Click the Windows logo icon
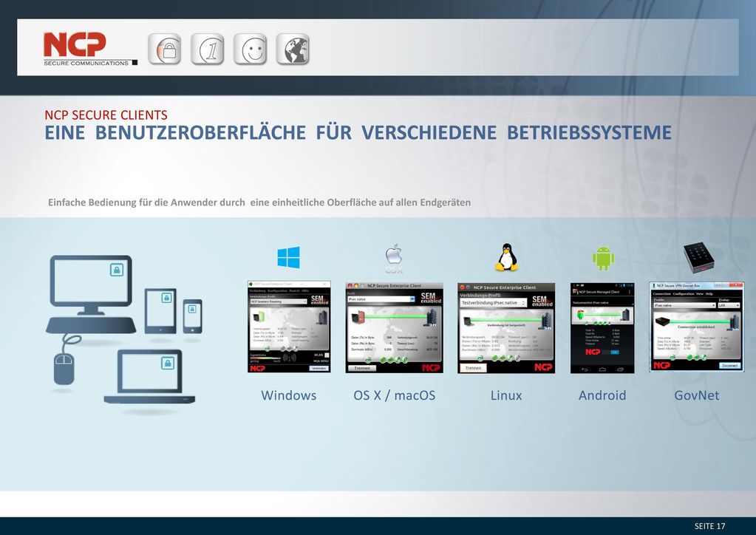The image size is (756, 535). (288, 257)
